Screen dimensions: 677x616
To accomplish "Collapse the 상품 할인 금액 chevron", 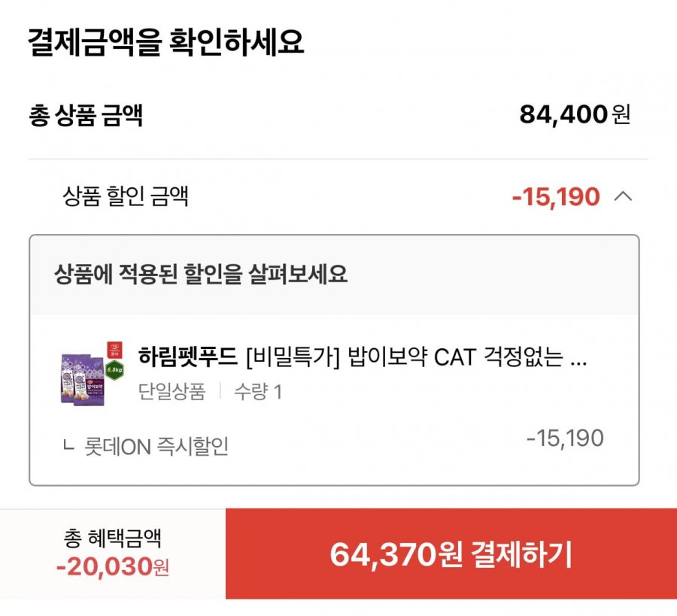I will (x=623, y=197).
